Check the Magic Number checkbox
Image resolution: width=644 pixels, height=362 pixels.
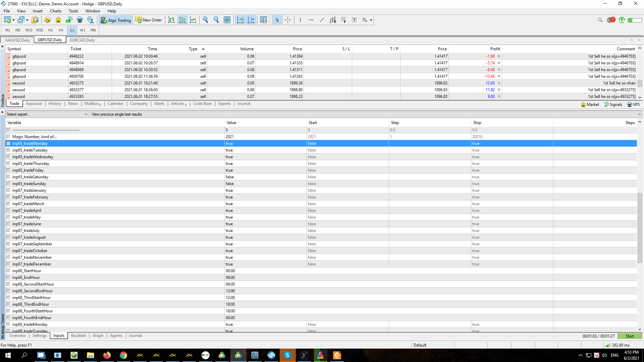8,137
